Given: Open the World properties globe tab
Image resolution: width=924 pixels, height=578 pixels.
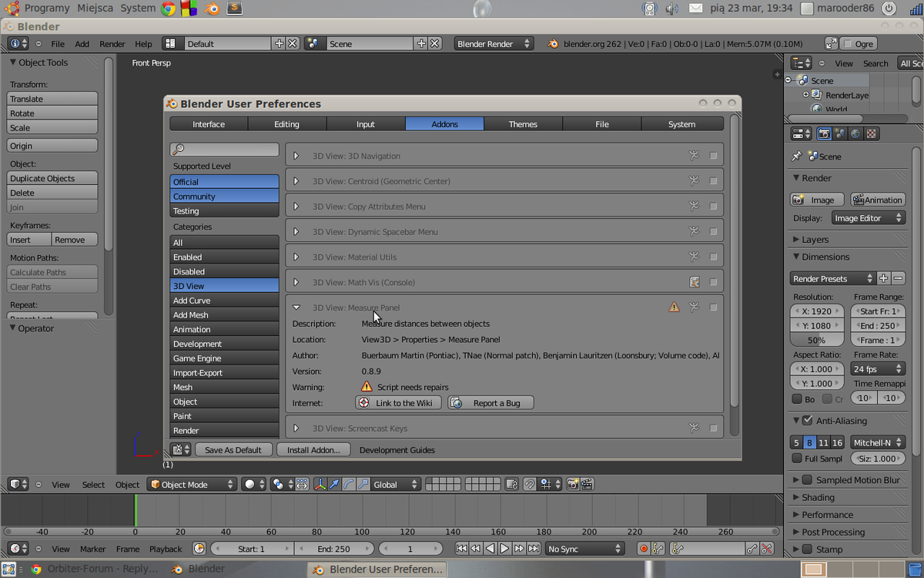Looking at the screenshot, I should [855, 133].
